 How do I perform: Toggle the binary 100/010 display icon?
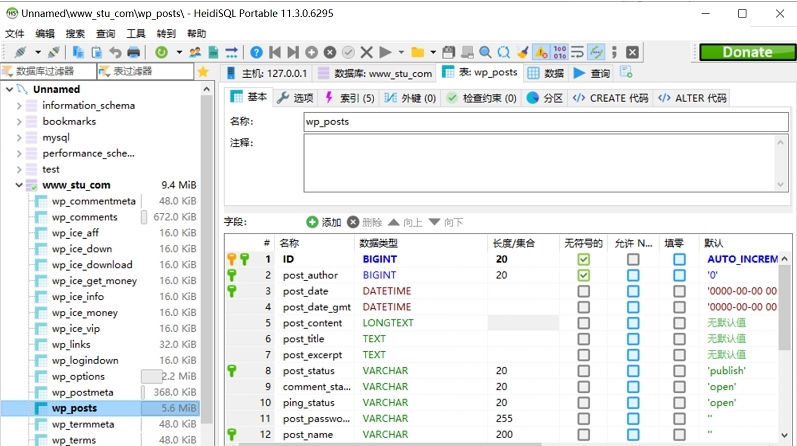(x=560, y=52)
